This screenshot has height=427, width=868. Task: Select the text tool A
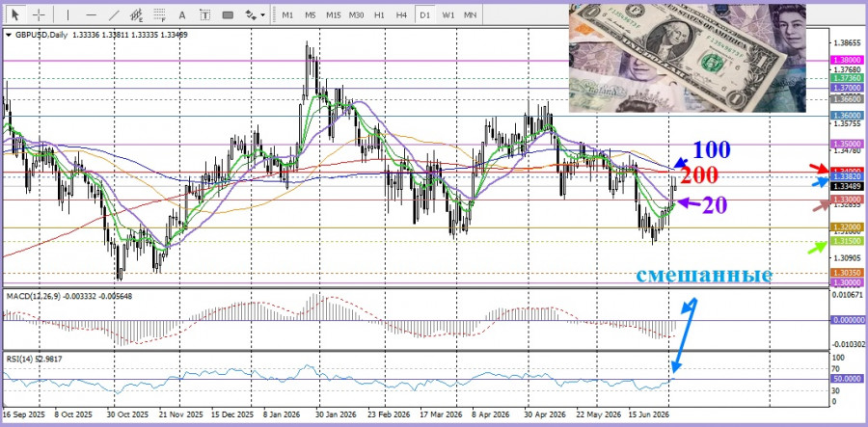click(182, 14)
